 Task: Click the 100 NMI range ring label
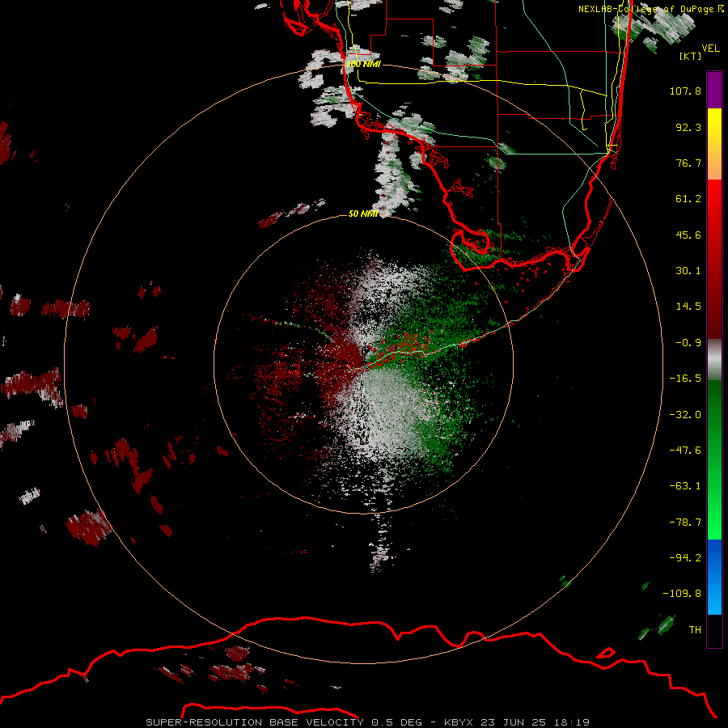click(x=363, y=64)
